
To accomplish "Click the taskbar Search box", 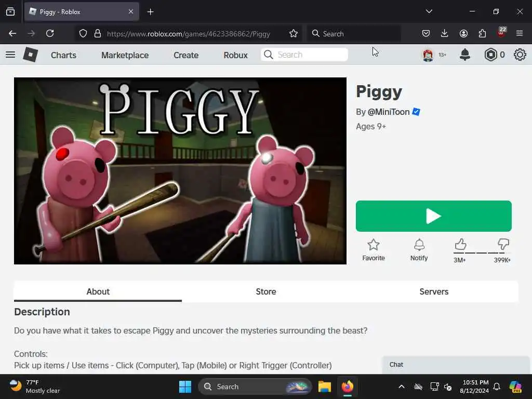I will click(255, 387).
